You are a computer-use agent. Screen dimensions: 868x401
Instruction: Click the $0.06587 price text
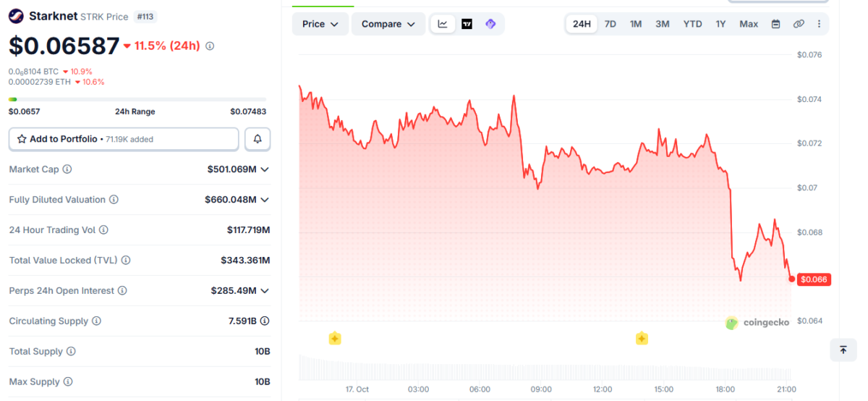pos(64,46)
